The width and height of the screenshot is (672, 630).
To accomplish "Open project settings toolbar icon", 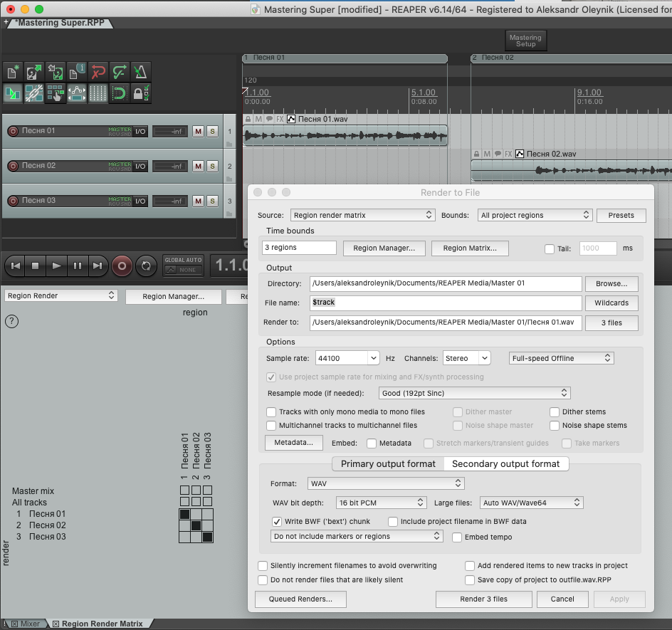I will pyautogui.click(x=77, y=72).
